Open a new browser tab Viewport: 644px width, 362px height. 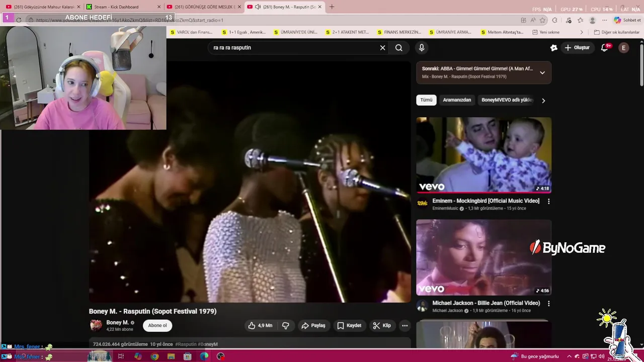pos(332,7)
